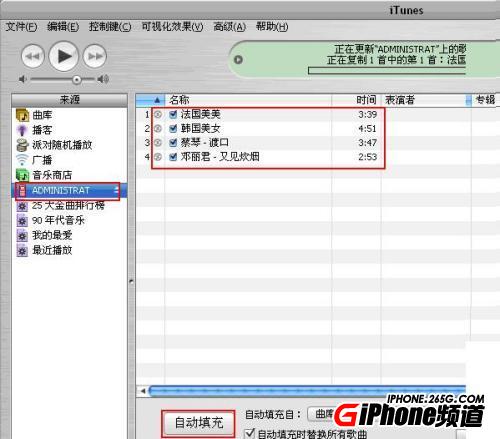Uncheck the 邓丽君 - 又见炊烟 checkbox
Viewport: 500px width, 439px height.
pos(173,157)
